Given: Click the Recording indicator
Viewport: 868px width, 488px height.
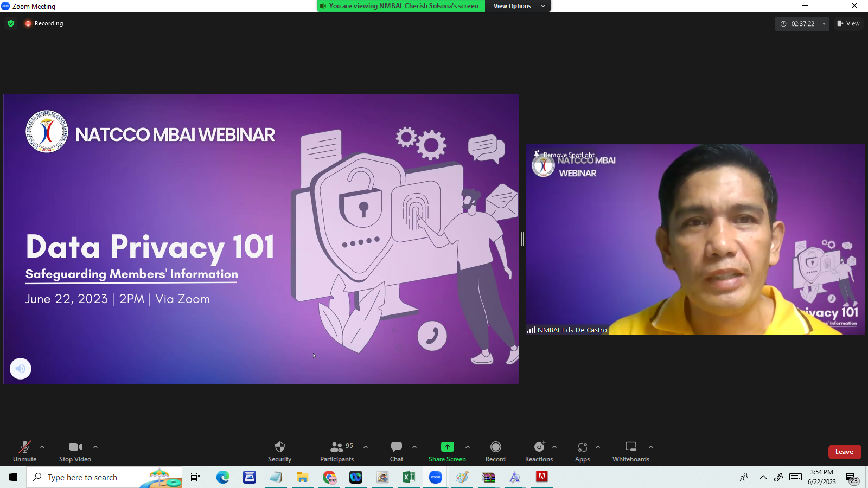Looking at the screenshot, I should coord(44,23).
